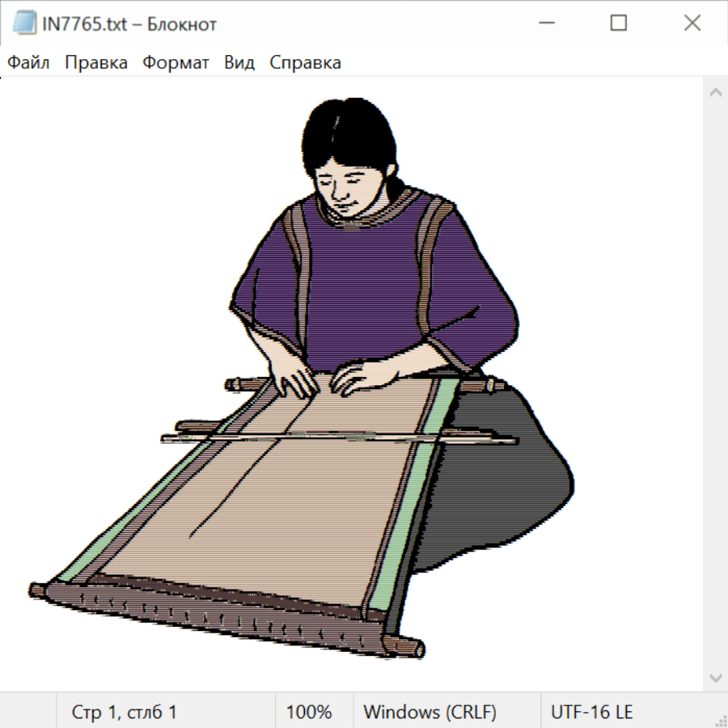
Task: Click the 100% zoom indicator
Action: [x=309, y=712]
